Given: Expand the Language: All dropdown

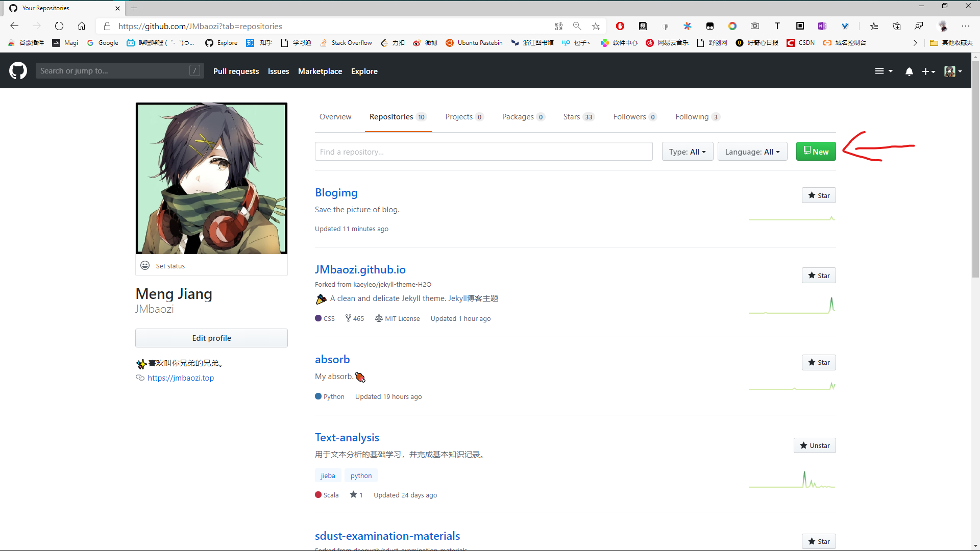Looking at the screenshot, I should pos(752,152).
